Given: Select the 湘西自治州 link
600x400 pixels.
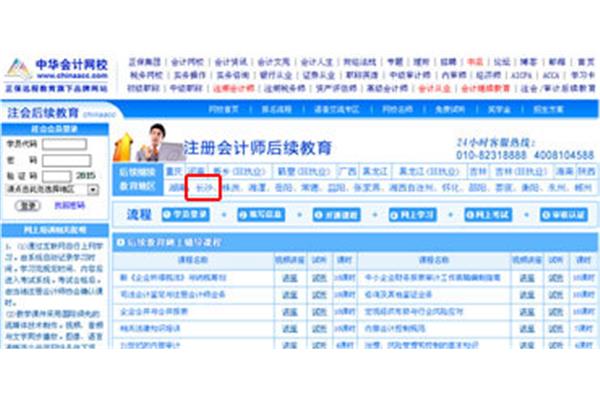Looking at the screenshot, I should click(411, 188).
